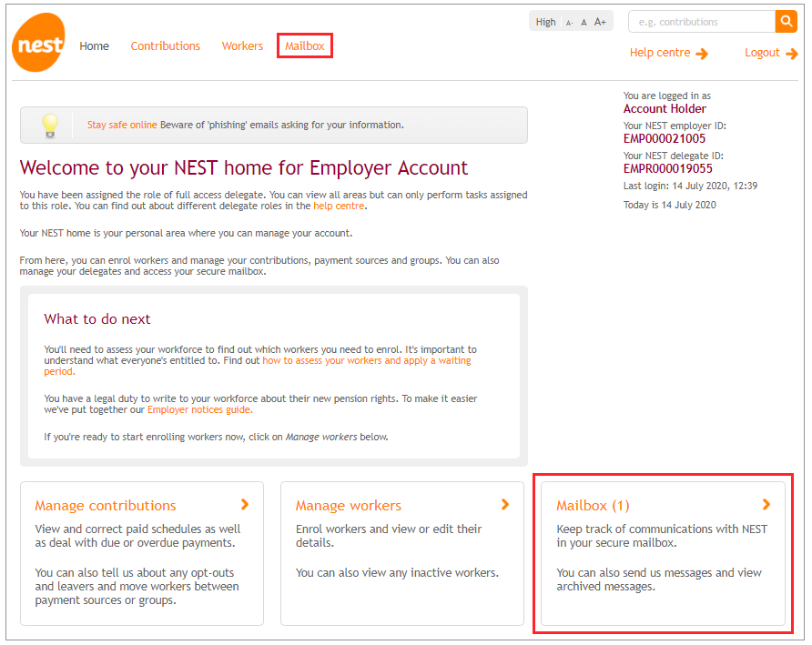Click the lightbulb icon in safety banner
Screen dimensions: 812x645
coord(51,125)
